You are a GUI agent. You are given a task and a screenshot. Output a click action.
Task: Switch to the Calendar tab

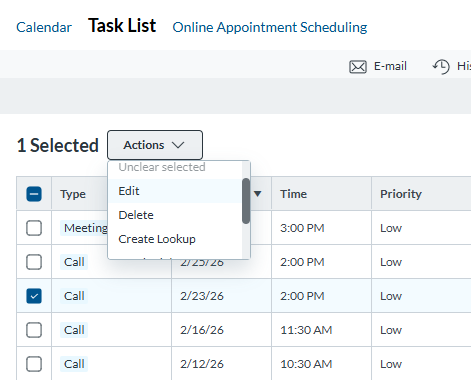point(44,27)
